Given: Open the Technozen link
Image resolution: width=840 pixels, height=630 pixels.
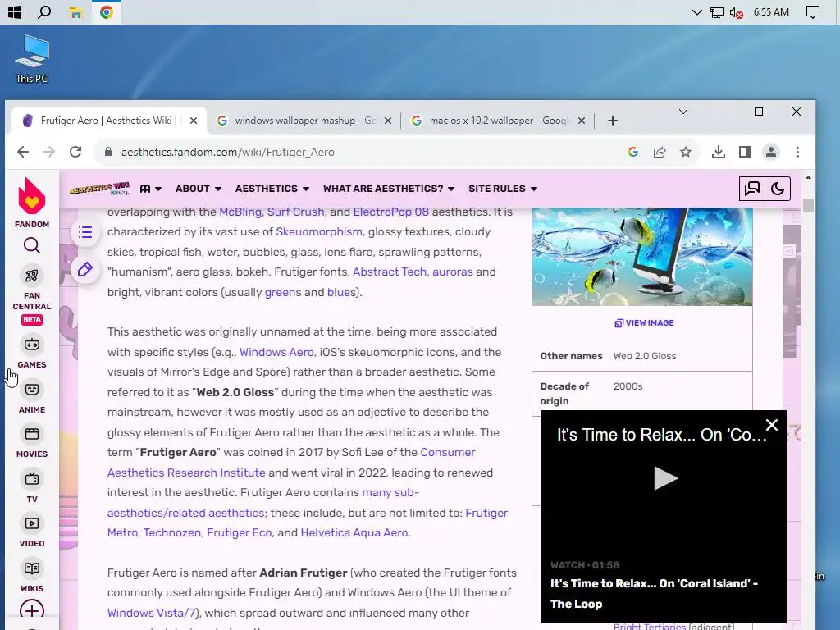Looking at the screenshot, I should tap(172, 532).
